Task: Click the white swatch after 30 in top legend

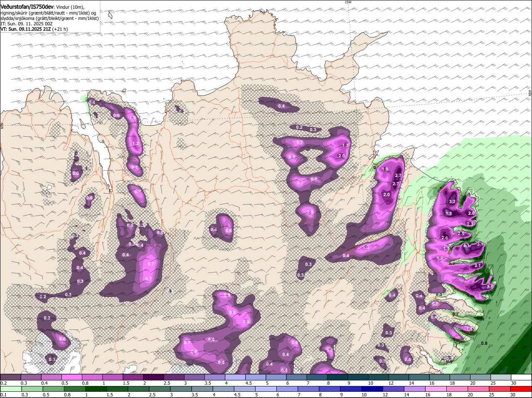Action: coord(522,377)
